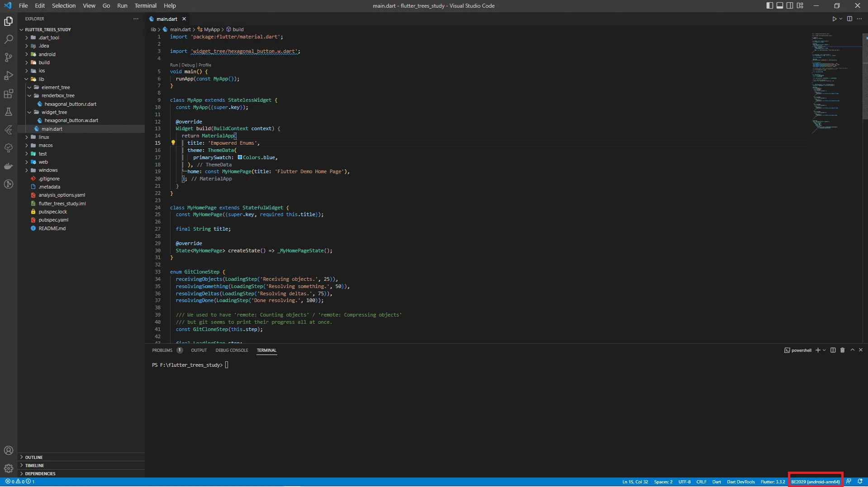Viewport: 868px width, 487px height.
Task: Click the MyApp breadcrumb segment
Action: click(x=212, y=29)
